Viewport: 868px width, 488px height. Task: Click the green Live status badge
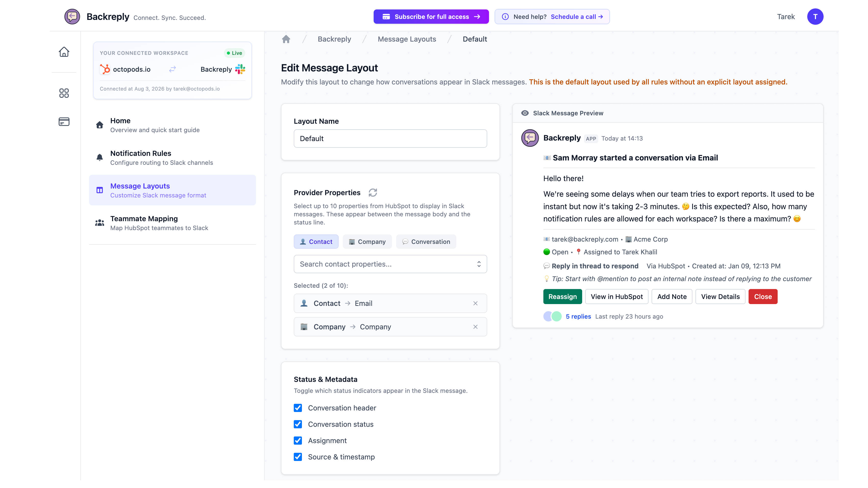[x=234, y=53]
